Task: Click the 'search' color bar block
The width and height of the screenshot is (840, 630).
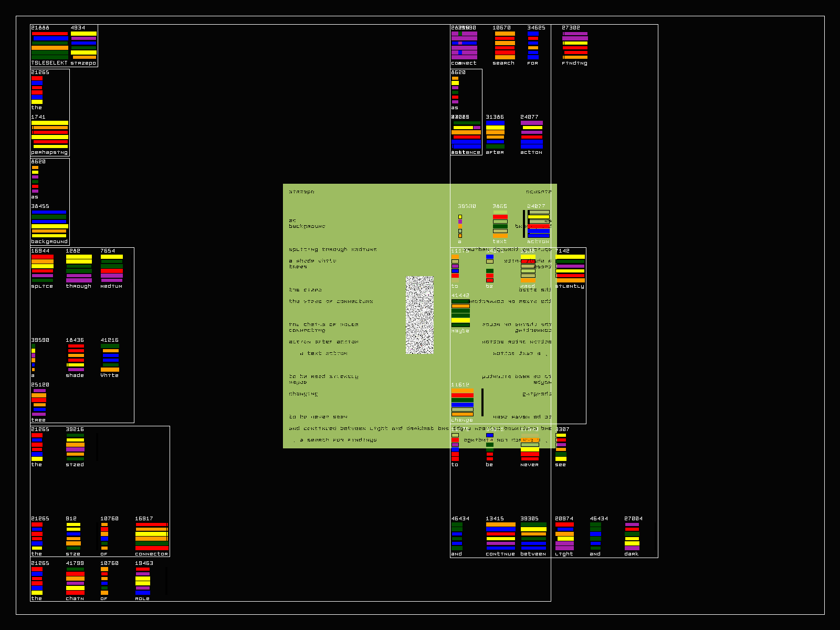Action: pos(505,45)
